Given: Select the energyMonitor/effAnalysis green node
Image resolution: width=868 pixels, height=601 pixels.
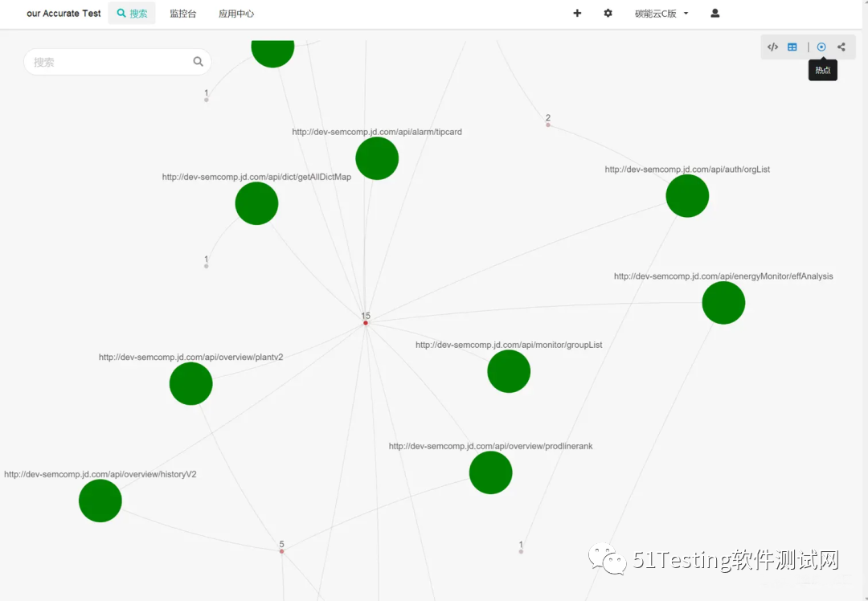Looking at the screenshot, I should [x=723, y=303].
